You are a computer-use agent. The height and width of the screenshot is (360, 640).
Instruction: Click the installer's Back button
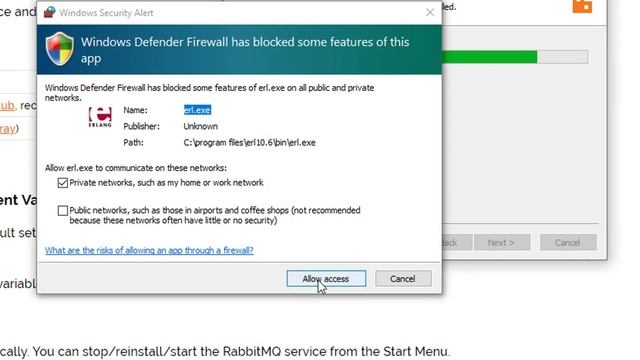(457, 243)
